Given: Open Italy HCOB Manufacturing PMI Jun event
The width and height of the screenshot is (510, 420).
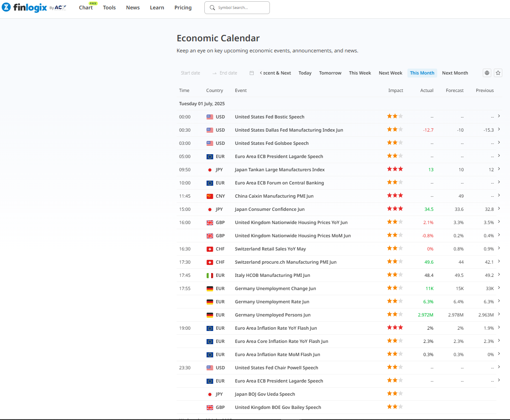Looking at the screenshot, I should coord(272,275).
